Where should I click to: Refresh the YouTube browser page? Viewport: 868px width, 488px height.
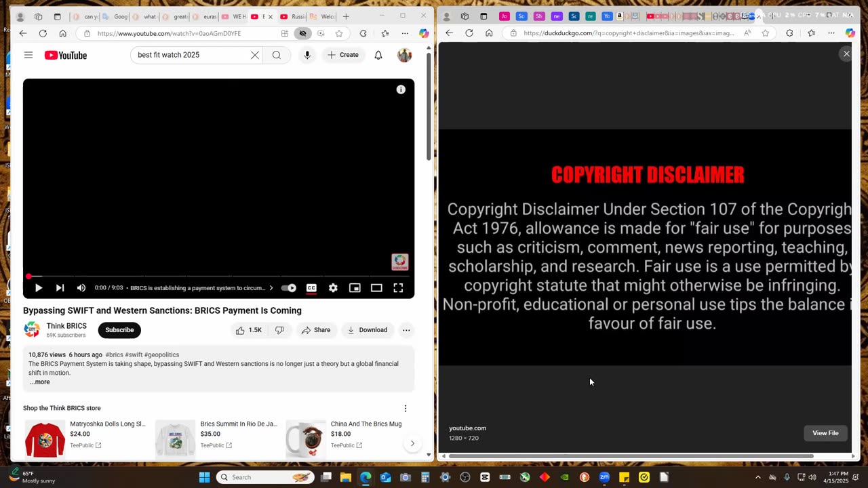click(43, 33)
